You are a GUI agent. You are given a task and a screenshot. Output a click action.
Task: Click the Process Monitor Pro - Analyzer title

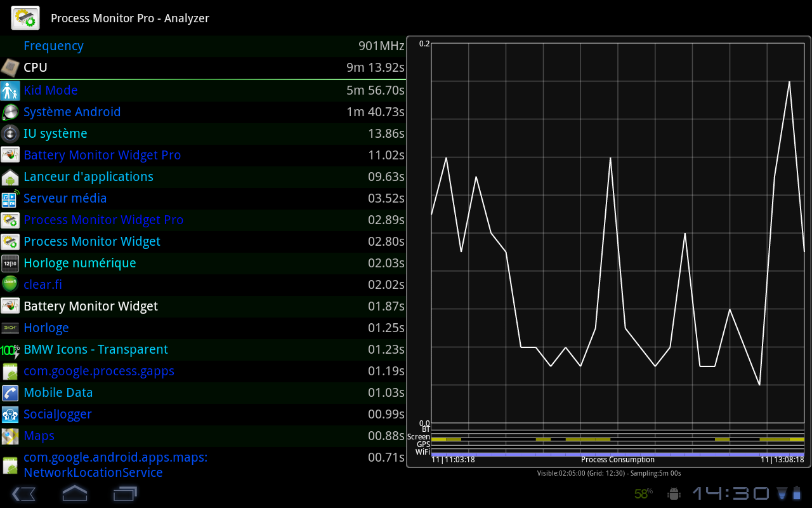pyautogui.click(x=130, y=18)
